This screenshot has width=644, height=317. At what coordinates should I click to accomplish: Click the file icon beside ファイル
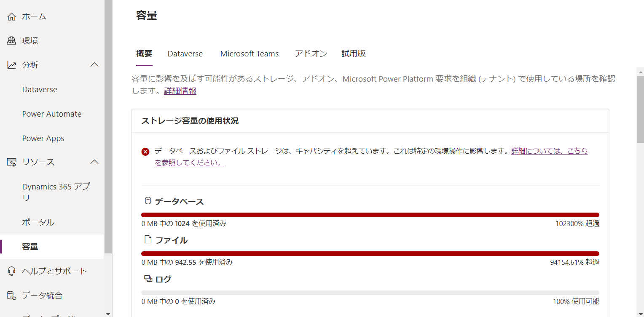click(x=148, y=239)
